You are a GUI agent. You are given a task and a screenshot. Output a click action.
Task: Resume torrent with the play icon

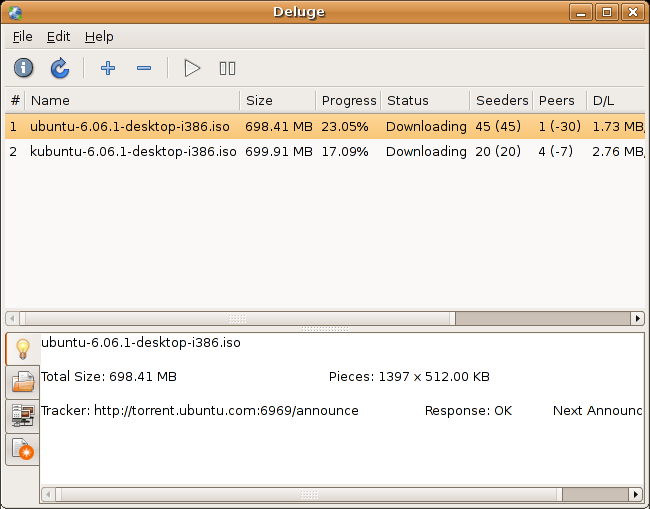click(192, 68)
